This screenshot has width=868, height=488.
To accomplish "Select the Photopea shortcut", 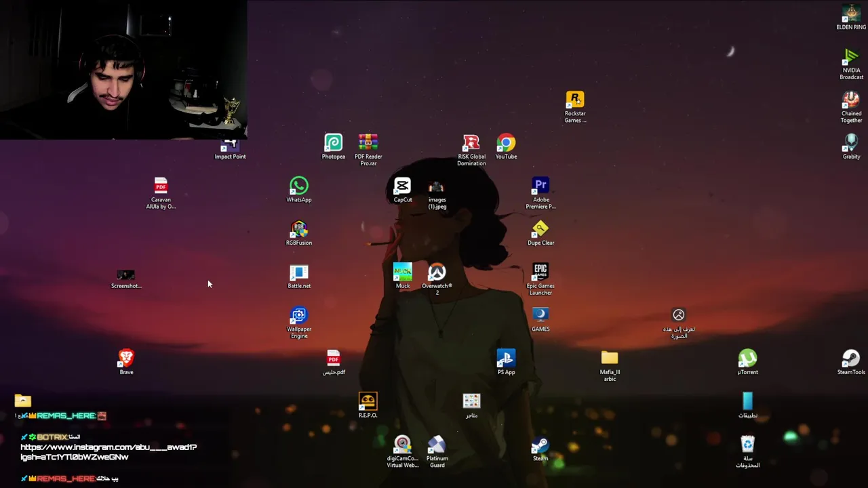I will (333, 146).
